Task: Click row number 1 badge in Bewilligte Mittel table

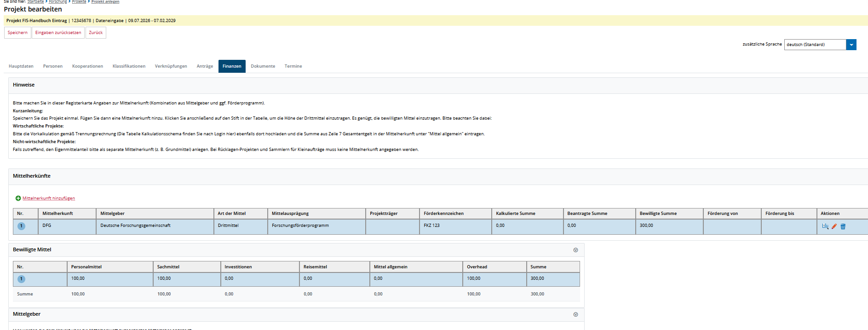Action: 21,279
